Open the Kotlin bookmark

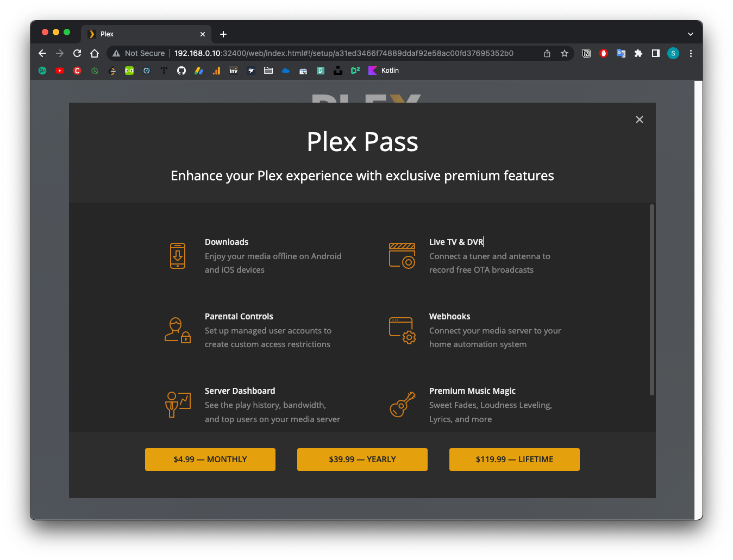point(384,71)
